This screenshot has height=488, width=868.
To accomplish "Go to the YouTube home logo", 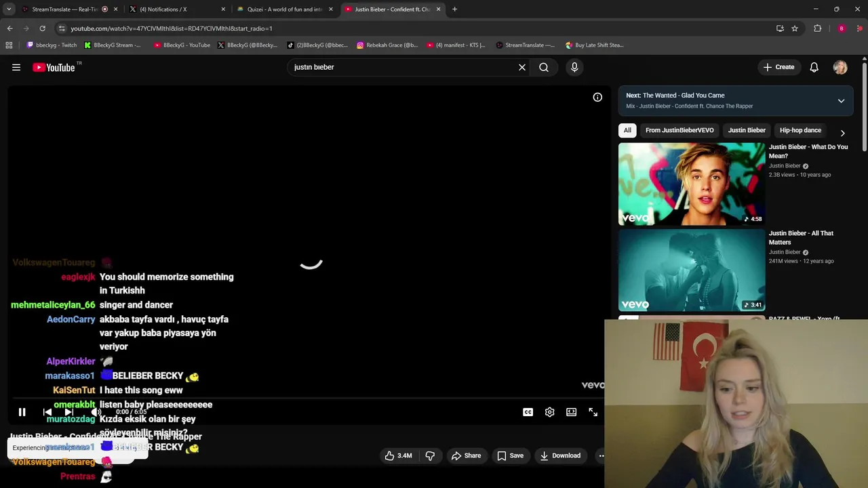I will (54, 67).
